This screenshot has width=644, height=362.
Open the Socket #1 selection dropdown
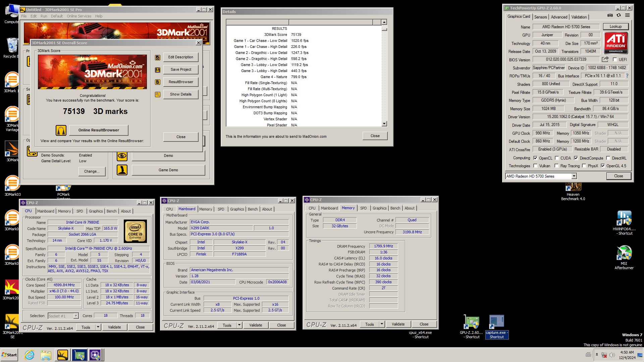tap(76, 316)
